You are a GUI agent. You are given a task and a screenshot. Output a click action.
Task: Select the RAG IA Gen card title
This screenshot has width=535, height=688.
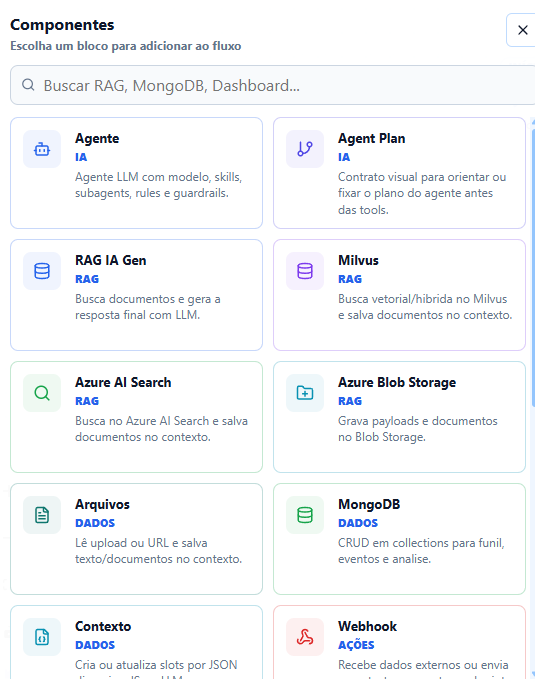111,260
